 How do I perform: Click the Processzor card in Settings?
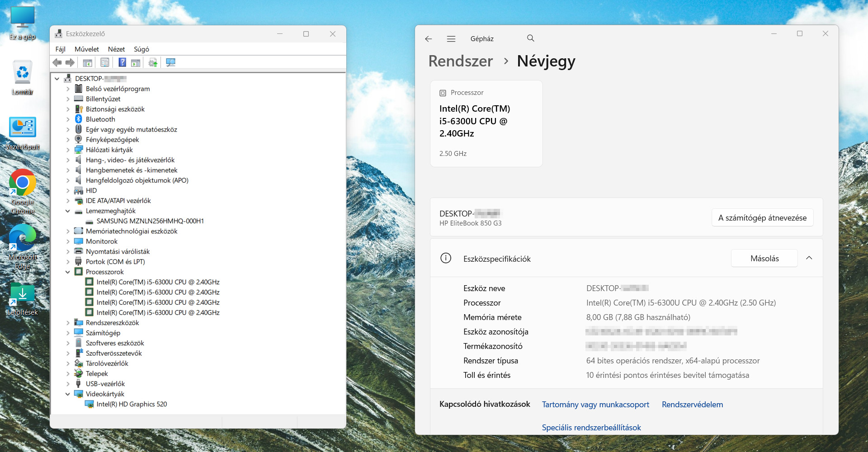(x=486, y=123)
